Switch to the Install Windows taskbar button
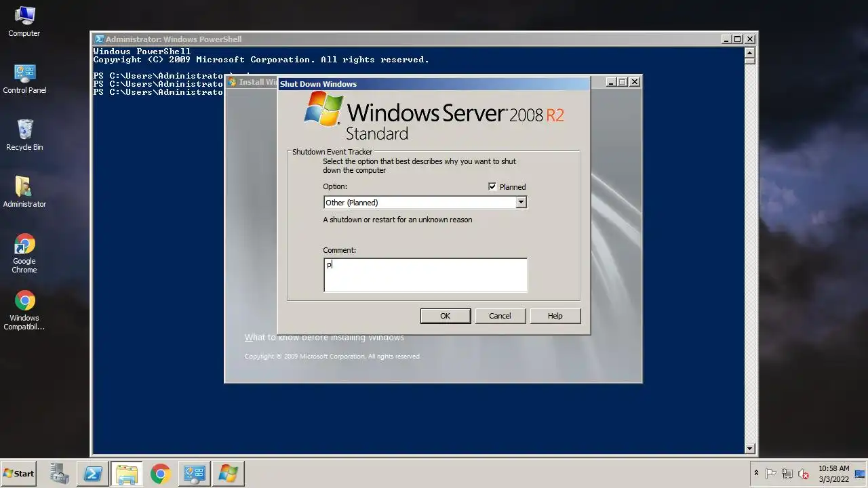The width and height of the screenshot is (868, 488). tap(229, 474)
